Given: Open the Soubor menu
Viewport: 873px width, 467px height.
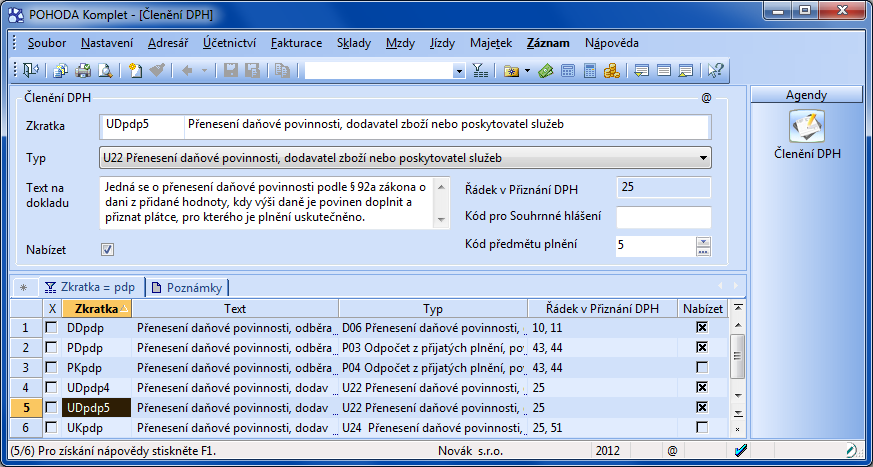Looking at the screenshot, I should [47, 43].
